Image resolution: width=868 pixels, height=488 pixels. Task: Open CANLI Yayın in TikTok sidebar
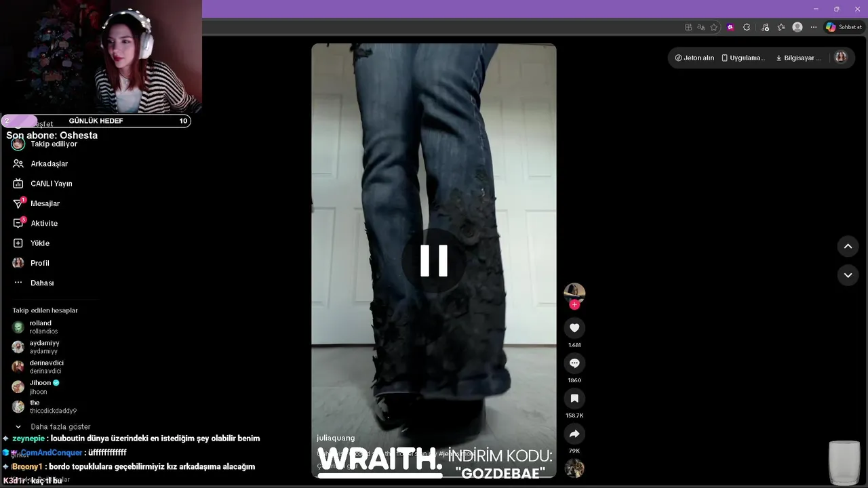(x=51, y=184)
